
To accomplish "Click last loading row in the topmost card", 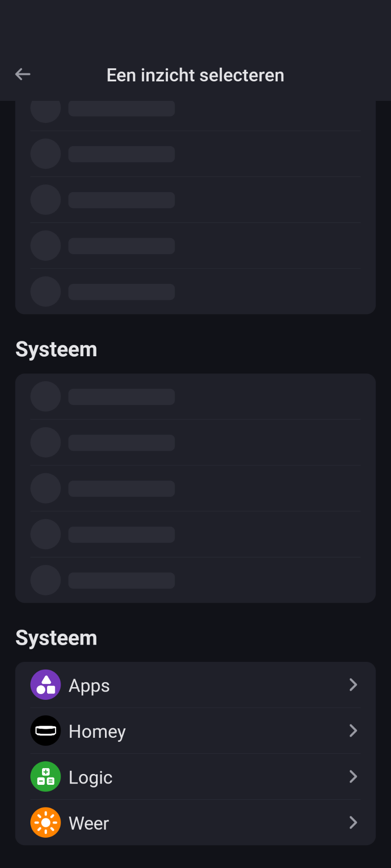I will pos(195,292).
